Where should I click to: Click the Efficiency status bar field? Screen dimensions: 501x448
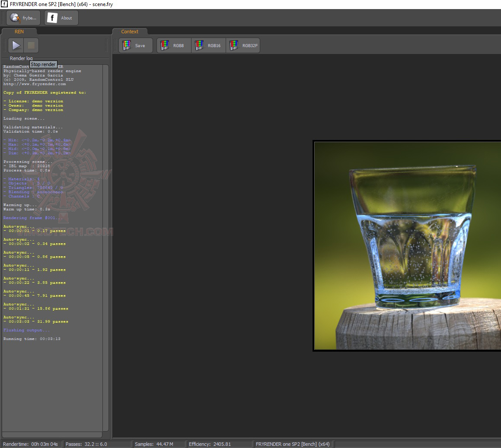coord(219,444)
